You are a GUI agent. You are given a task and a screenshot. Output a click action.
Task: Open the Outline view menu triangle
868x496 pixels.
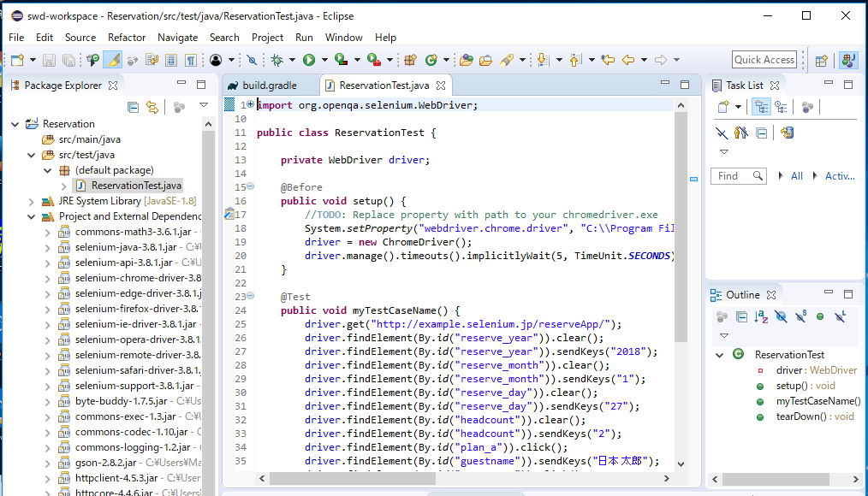point(724,335)
